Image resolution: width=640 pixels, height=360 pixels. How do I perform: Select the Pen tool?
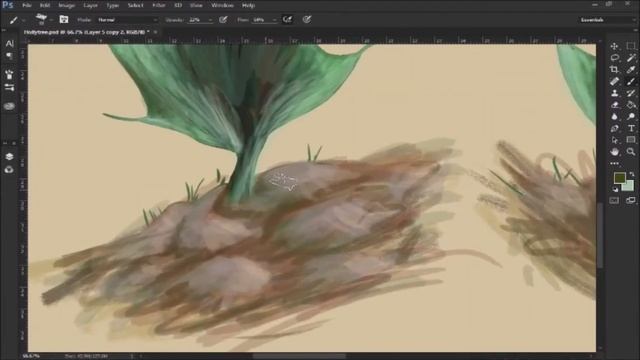[x=614, y=129]
